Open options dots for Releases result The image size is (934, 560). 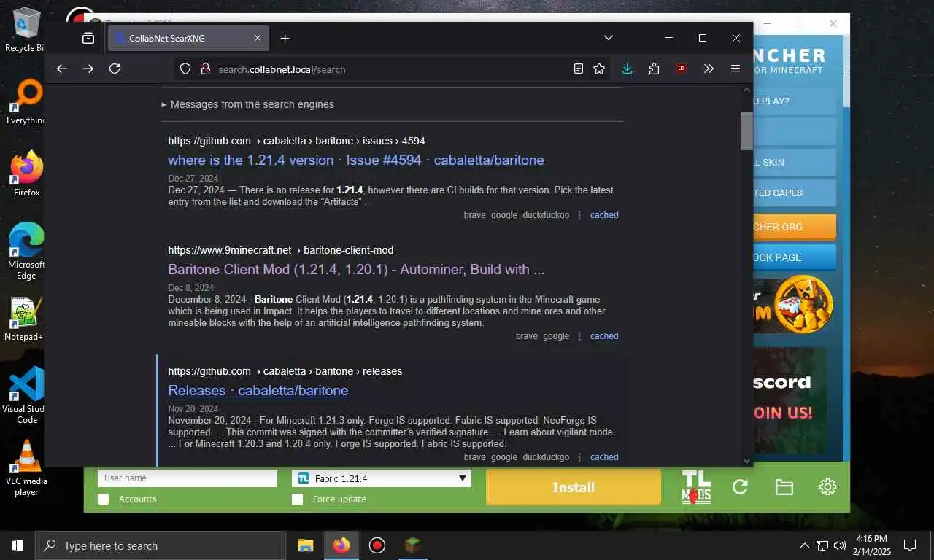pyautogui.click(x=580, y=457)
